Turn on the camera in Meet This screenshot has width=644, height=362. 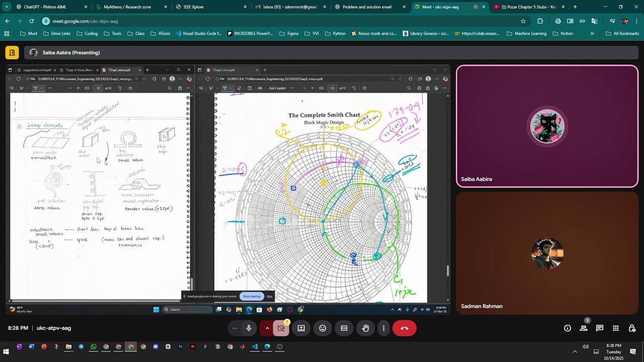[281, 328]
